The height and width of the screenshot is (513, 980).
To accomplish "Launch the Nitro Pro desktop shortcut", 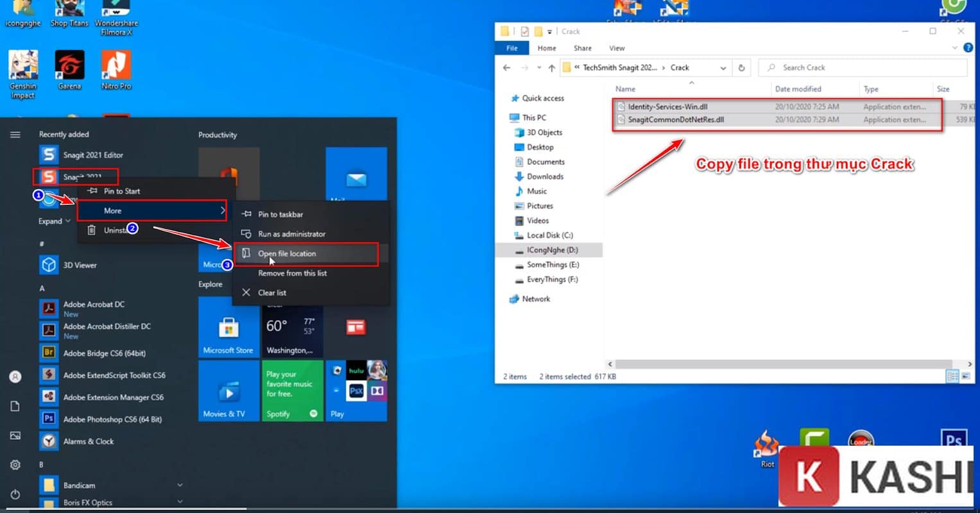I will click(x=116, y=67).
